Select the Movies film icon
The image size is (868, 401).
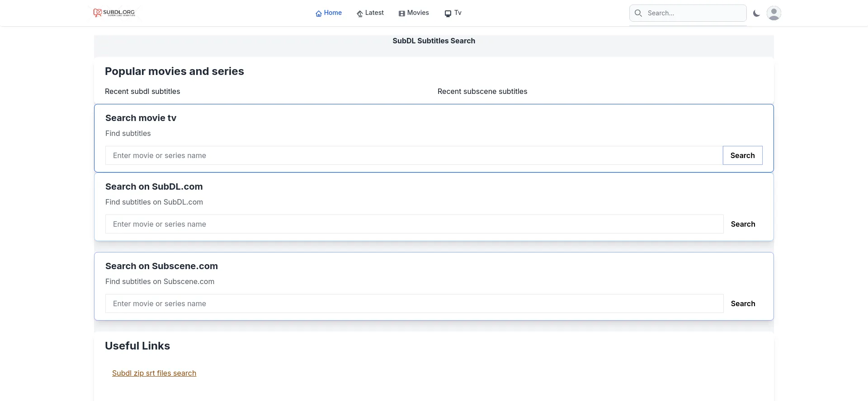coord(402,14)
